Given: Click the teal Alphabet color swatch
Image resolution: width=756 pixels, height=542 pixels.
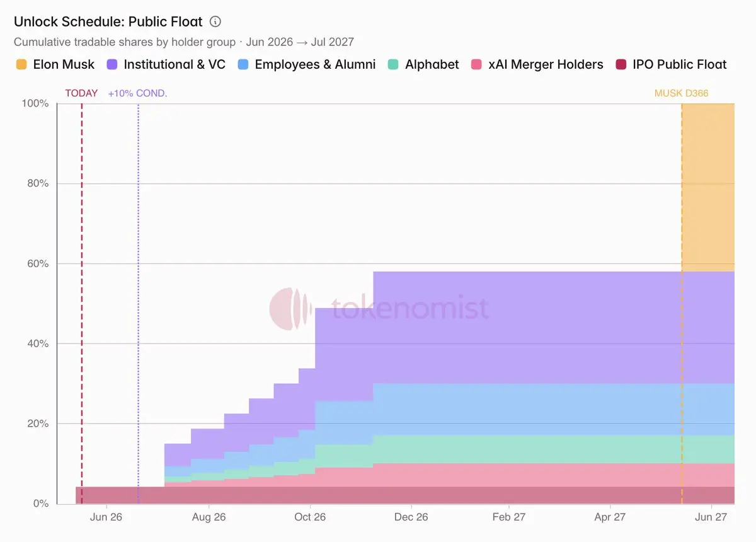Looking at the screenshot, I should point(393,64).
